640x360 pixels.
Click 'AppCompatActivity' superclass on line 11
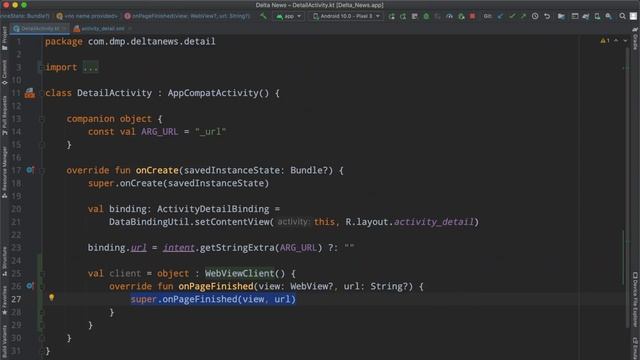213,93
